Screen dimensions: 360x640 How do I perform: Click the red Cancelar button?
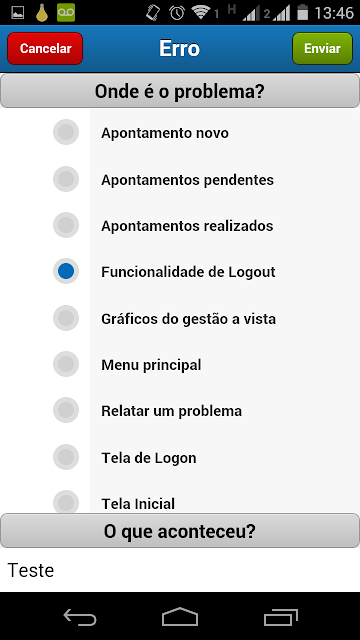(45, 49)
